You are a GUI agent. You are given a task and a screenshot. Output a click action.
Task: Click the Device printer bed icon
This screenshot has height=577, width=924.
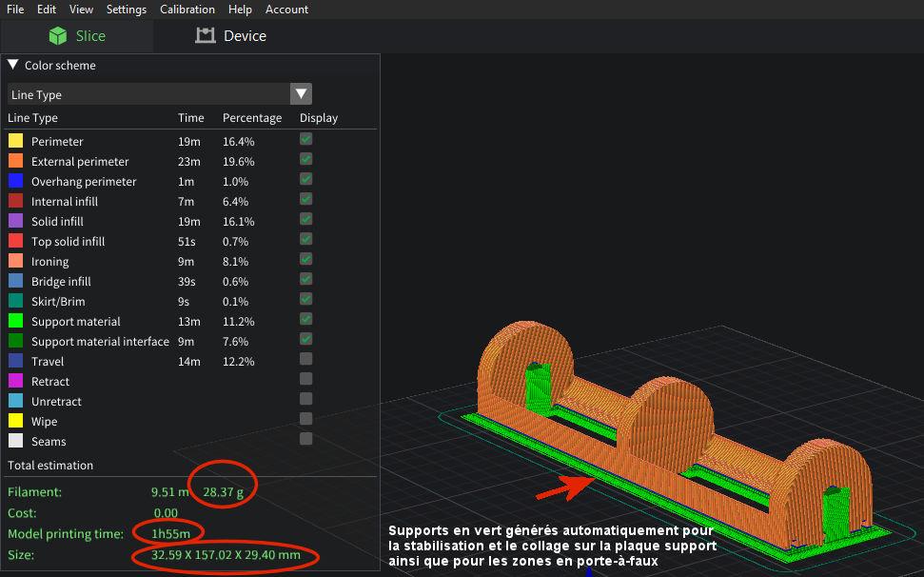click(206, 36)
